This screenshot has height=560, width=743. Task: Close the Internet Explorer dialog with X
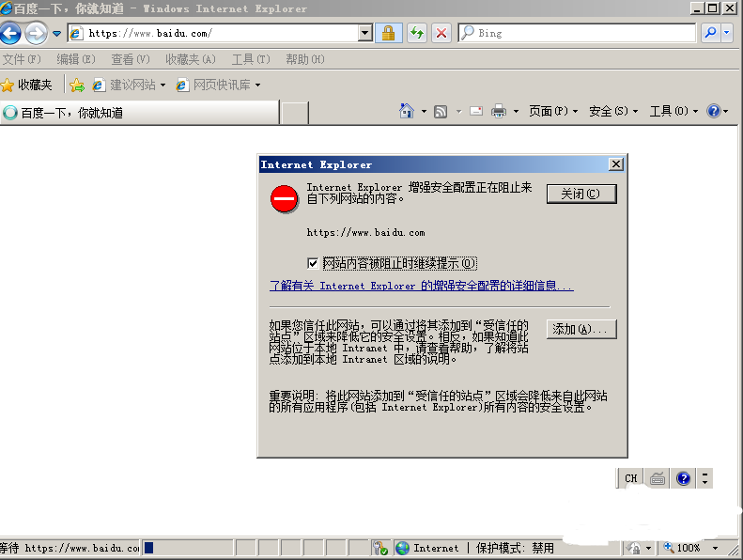615,164
